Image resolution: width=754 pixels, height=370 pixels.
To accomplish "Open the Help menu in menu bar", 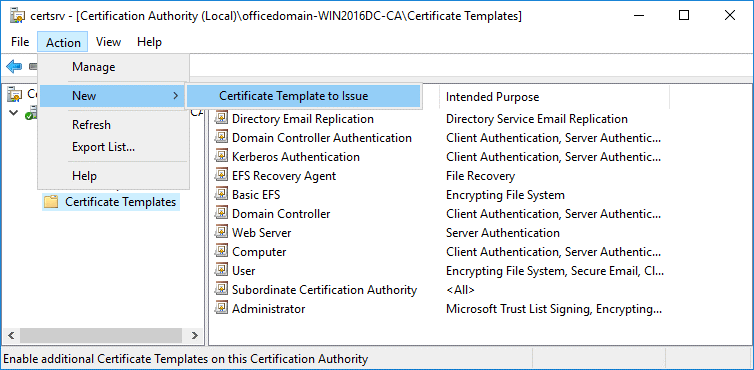I will (x=149, y=42).
